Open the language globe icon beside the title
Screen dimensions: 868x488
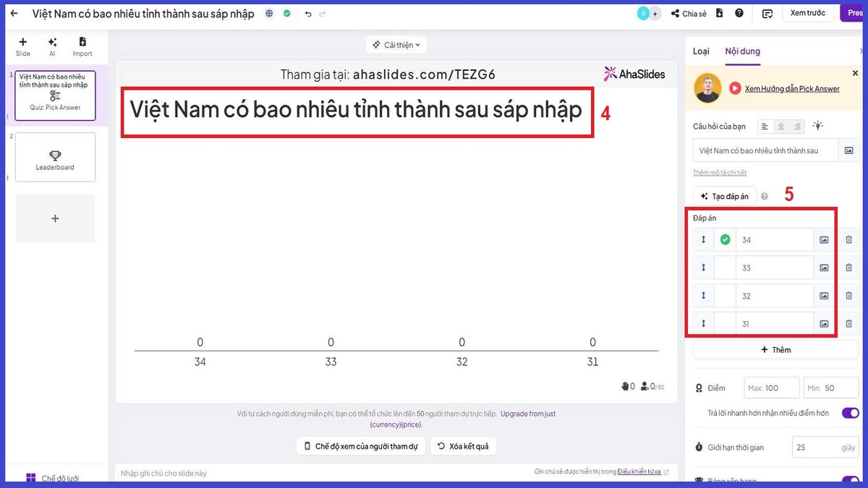(x=270, y=13)
